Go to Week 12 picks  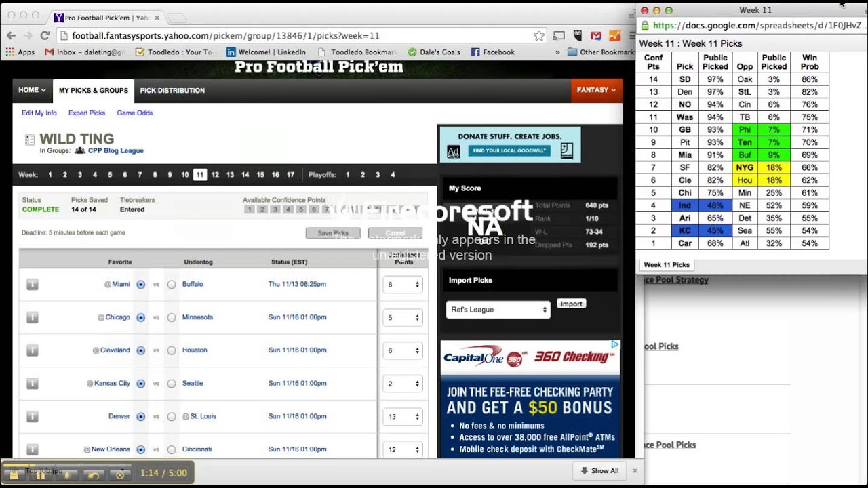[x=215, y=175]
